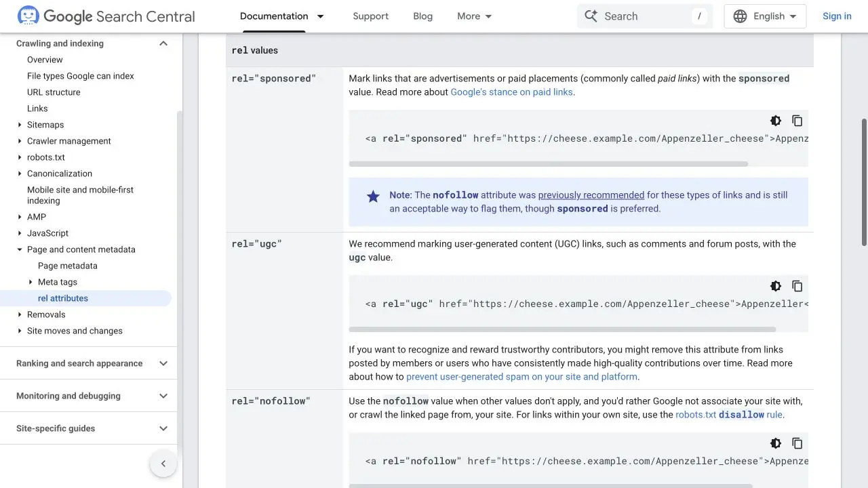Viewport: 868px width, 488px height.
Task: Click the Sign in link
Action: 837,16
